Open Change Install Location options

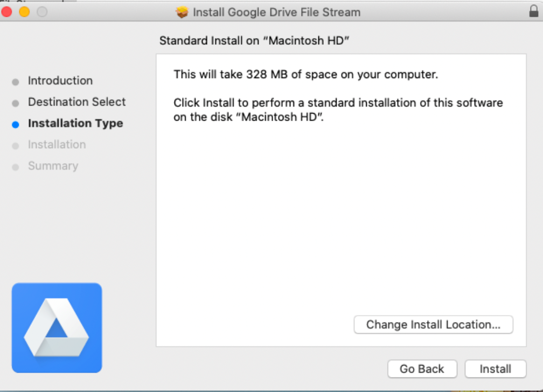[433, 325]
